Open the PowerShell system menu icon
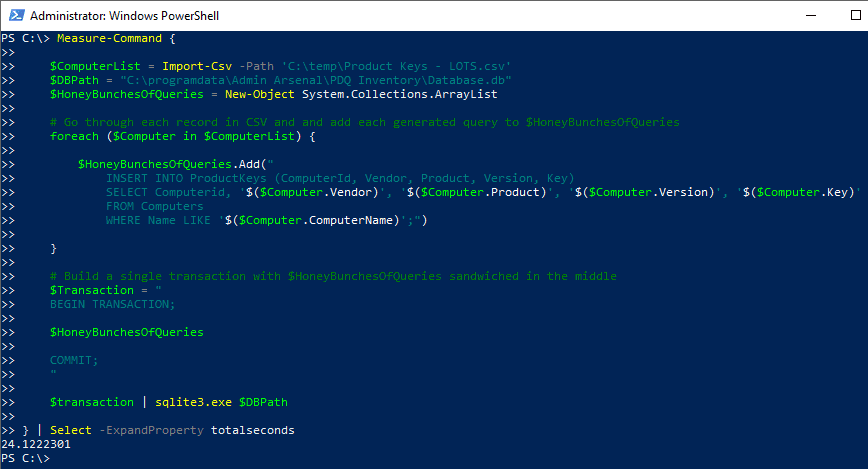 coord(16,16)
